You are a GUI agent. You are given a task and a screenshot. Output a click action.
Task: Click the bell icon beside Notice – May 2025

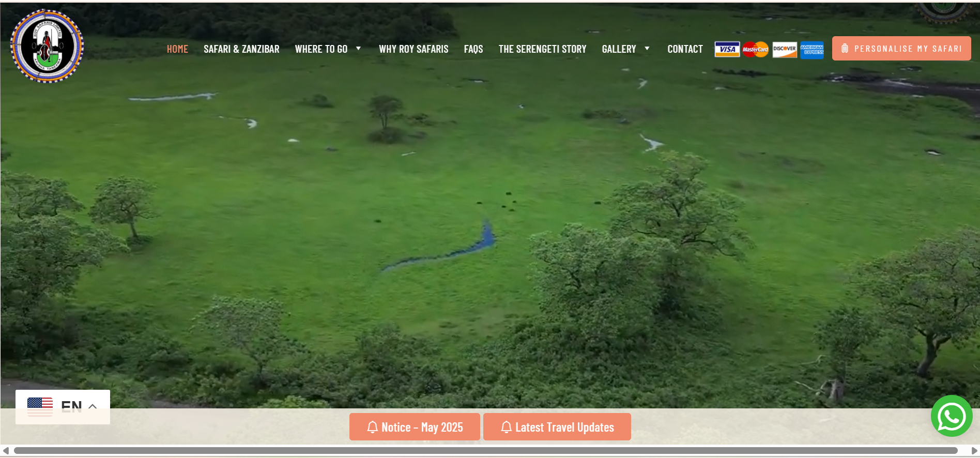click(x=373, y=427)
